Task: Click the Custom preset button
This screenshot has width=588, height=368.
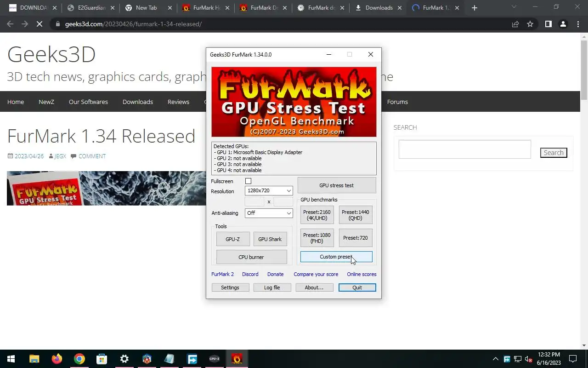Action: pyautogui.click(x=336, y=257)
